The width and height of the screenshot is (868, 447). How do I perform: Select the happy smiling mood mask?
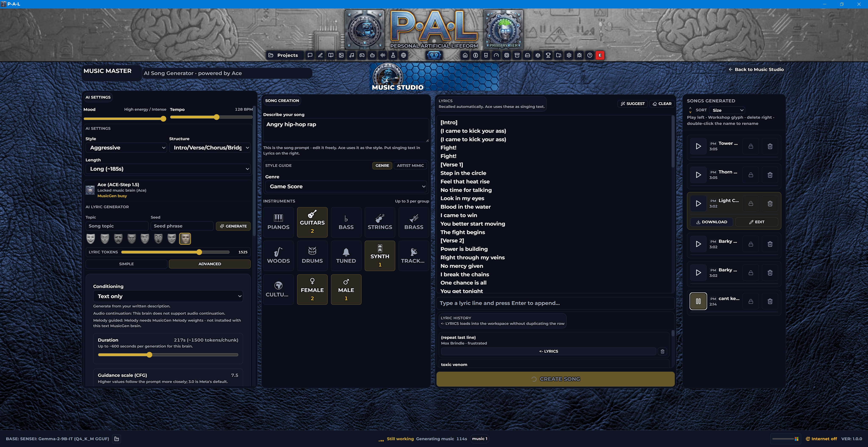click(x=91, y=239)
